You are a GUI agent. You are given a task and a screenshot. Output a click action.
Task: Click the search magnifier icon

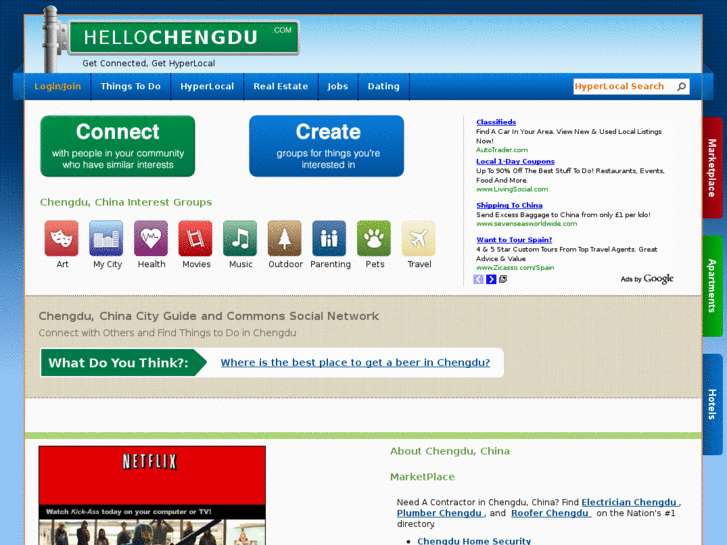pos(681,87)
